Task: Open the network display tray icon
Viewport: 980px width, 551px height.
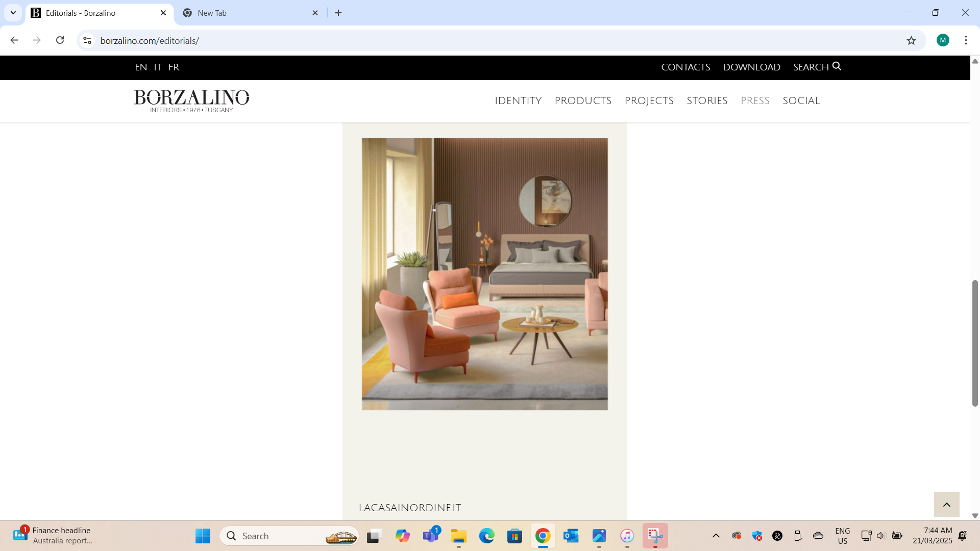Action: pos(866,536)
